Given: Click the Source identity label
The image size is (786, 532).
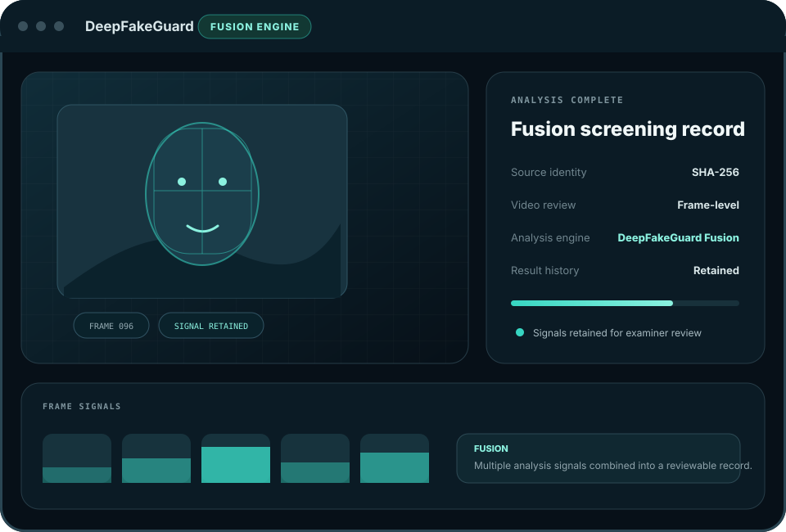Looking at the screenshot, I should (x=549, y=173).
